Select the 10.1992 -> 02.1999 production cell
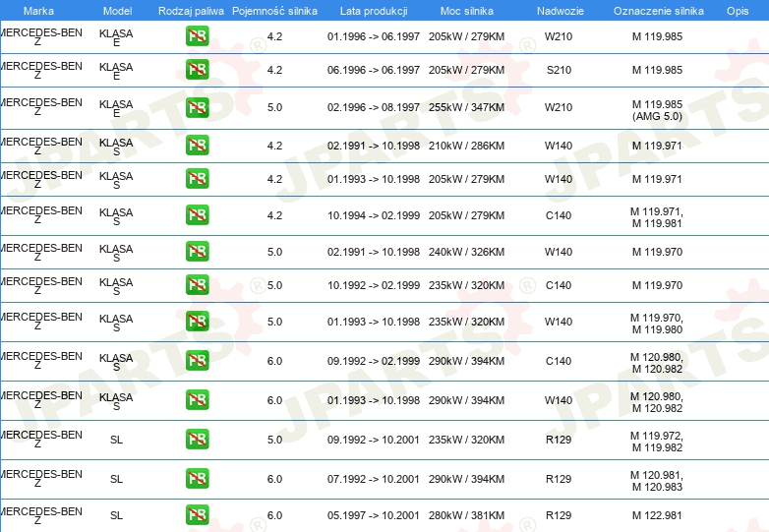Screen dimensions: 769x532 coord(374,285)
